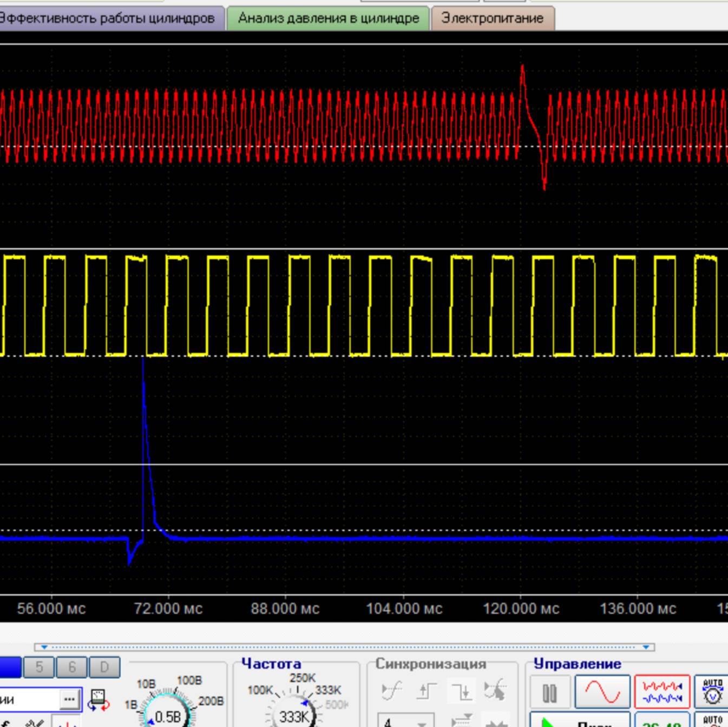Image resolution: width=728 pixels, height=727 pixels.
Task: Select the 'Эффективность работы цилиндров' tab
Action: (x=108, y=18)
